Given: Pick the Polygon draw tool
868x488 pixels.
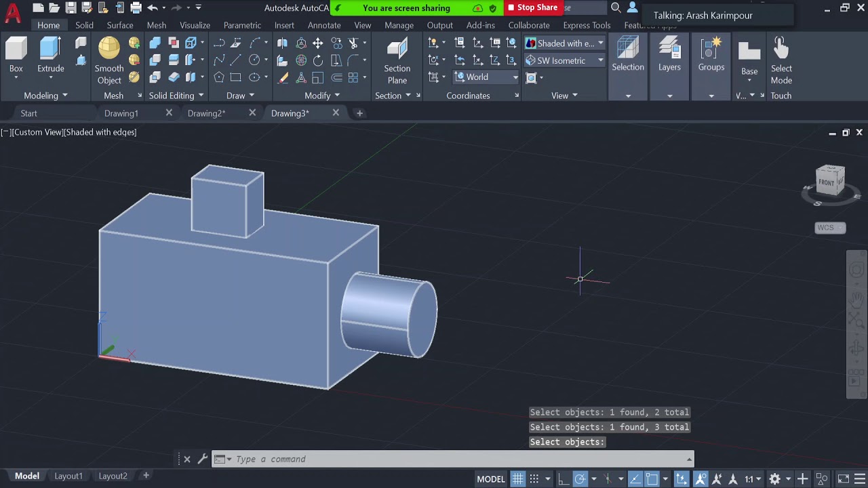Looking at the screenshot, I should pos(219,77).
